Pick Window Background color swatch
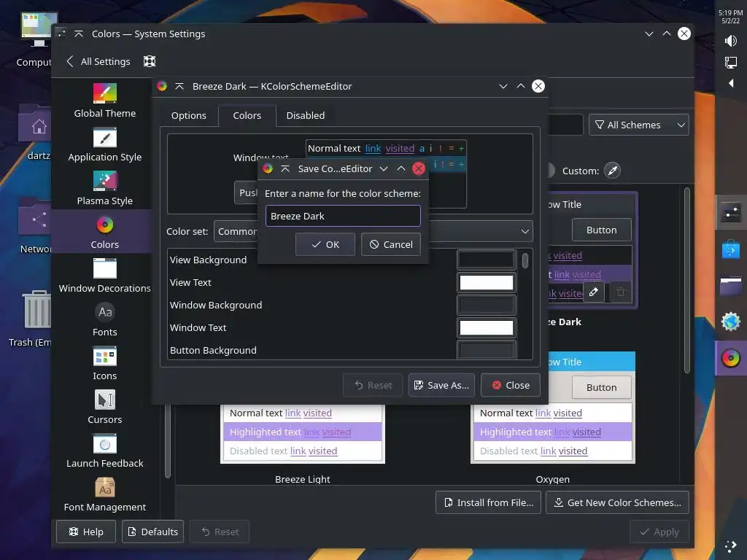This screenshot has height=560, width=747. click(x=487, y=306)
